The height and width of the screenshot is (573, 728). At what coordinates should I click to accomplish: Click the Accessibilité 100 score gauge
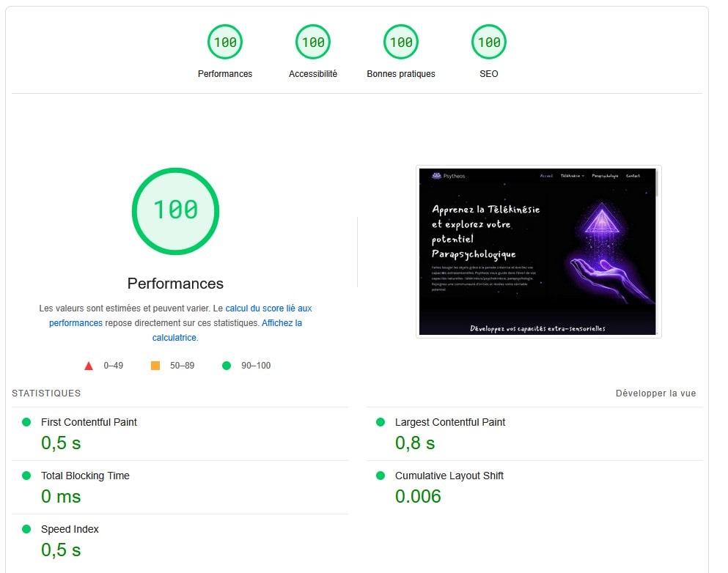[x=313, y=42]
